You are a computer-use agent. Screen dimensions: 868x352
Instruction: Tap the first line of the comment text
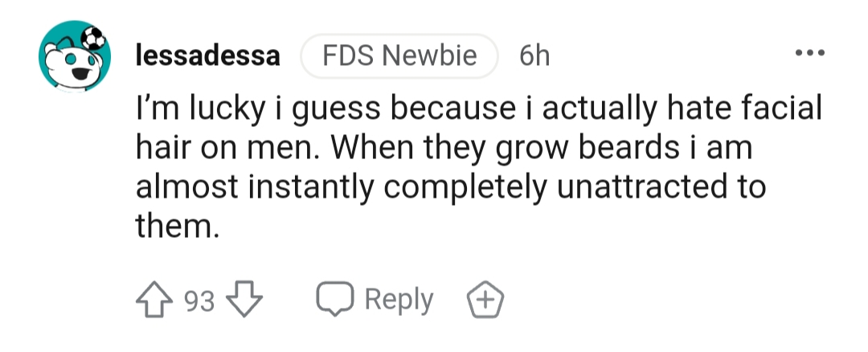[x=479, y=108]
